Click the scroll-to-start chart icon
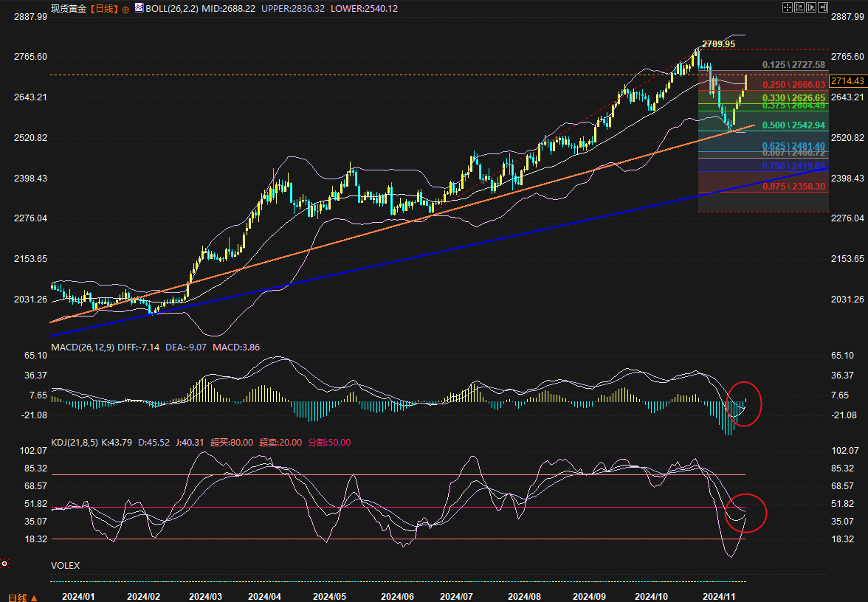The height and width of the screenshot is (602, 868). (x=799, y=7)
